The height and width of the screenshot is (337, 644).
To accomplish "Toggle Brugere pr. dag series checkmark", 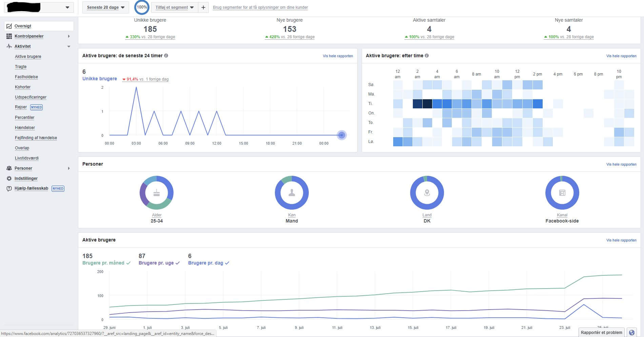I will (x=227, y=263).
